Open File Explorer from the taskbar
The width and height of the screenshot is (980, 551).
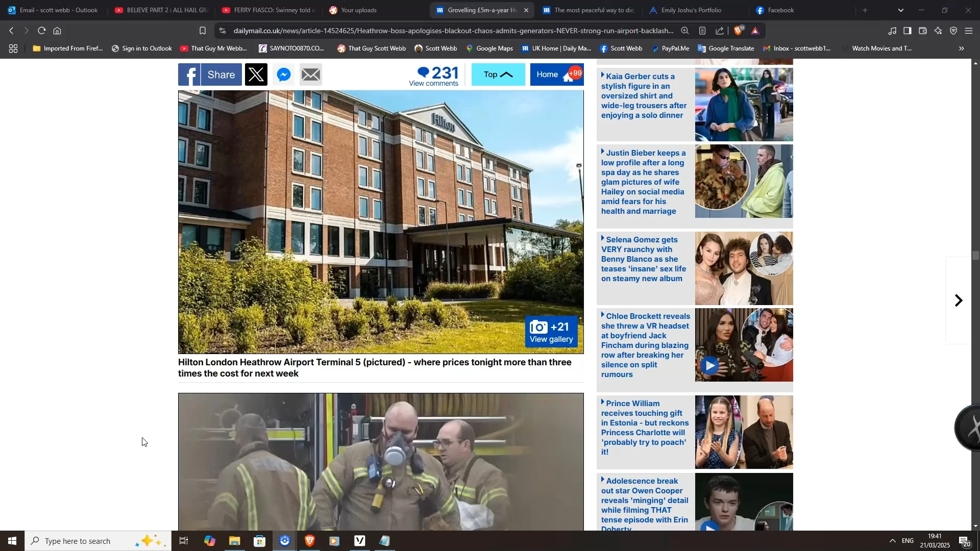[x=234, y=541]
